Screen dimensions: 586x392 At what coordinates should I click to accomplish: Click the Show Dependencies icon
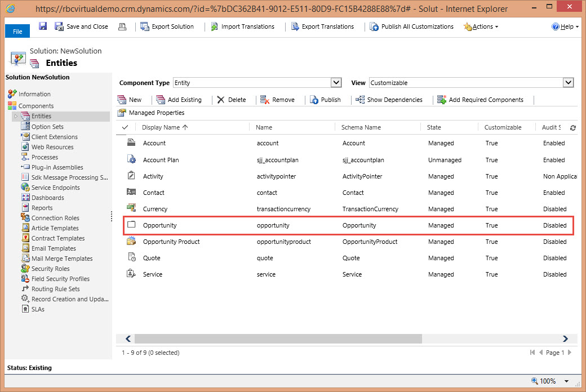tap(360, 100)
